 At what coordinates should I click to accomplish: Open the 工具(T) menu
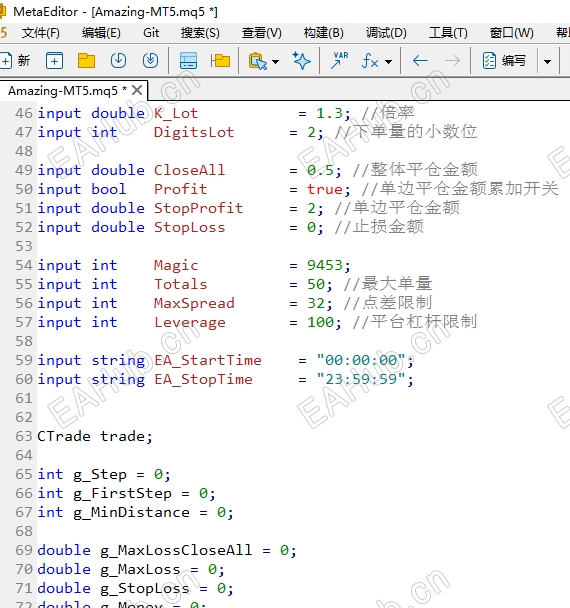[x=448, y=33]
